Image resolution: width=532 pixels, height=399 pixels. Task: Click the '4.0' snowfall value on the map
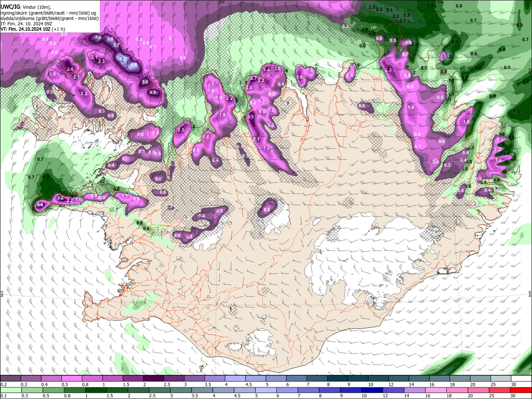pos(98,38)
